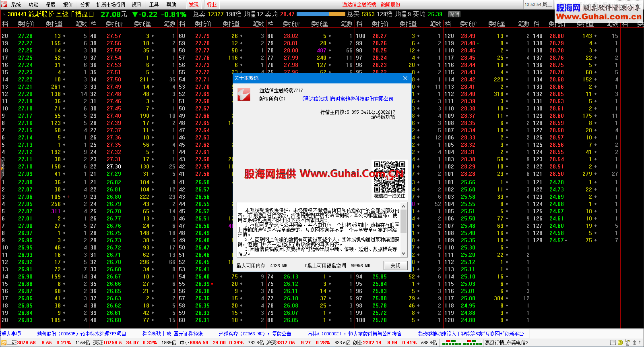Screen dimensions: 644x347
Task: Click the sell order price 28.80 at level 140
Action: (x=556, y=36)
